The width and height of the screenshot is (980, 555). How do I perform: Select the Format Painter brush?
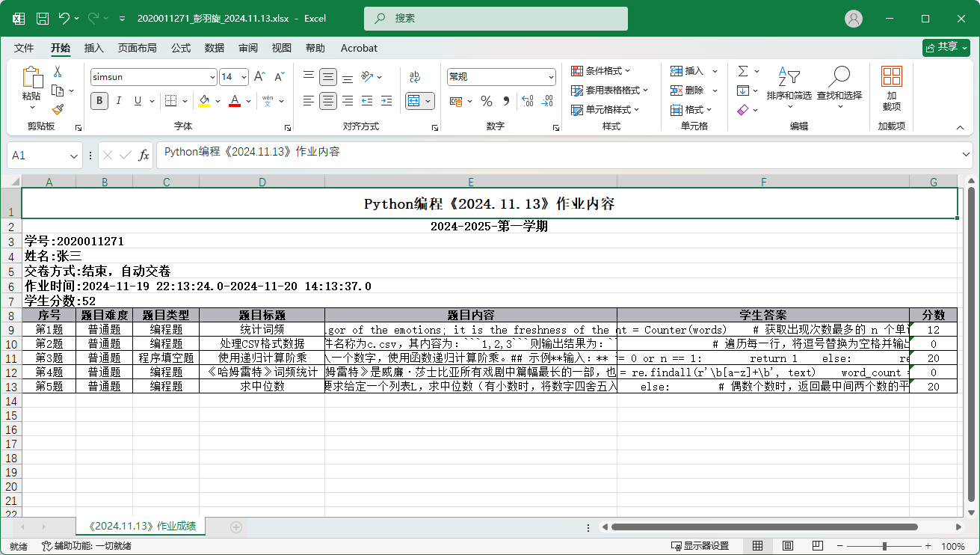[58, 109]
